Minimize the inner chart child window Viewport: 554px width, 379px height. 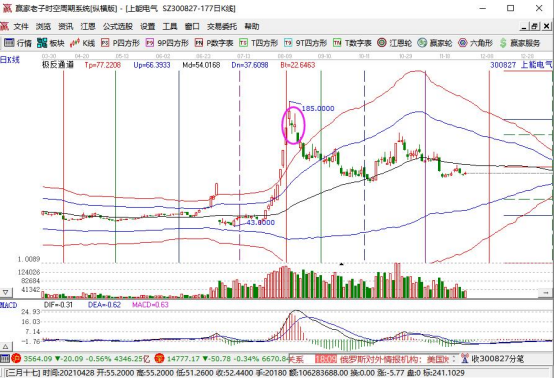tap(524, 26)
